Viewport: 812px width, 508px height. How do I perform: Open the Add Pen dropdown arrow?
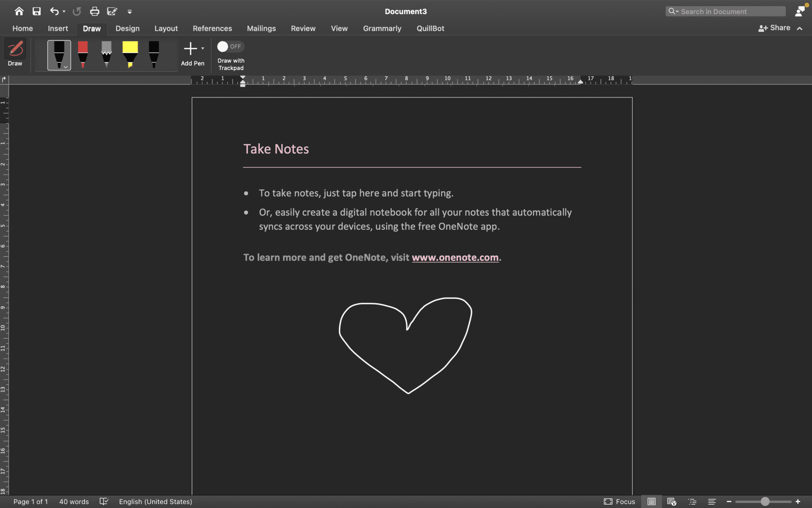202,48
